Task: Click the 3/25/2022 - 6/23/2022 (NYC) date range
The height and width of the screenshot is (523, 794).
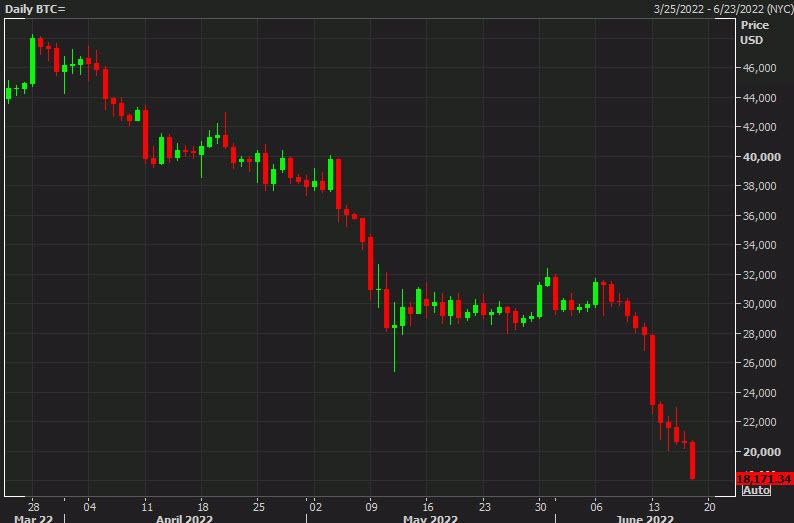Action: (723, 9)
